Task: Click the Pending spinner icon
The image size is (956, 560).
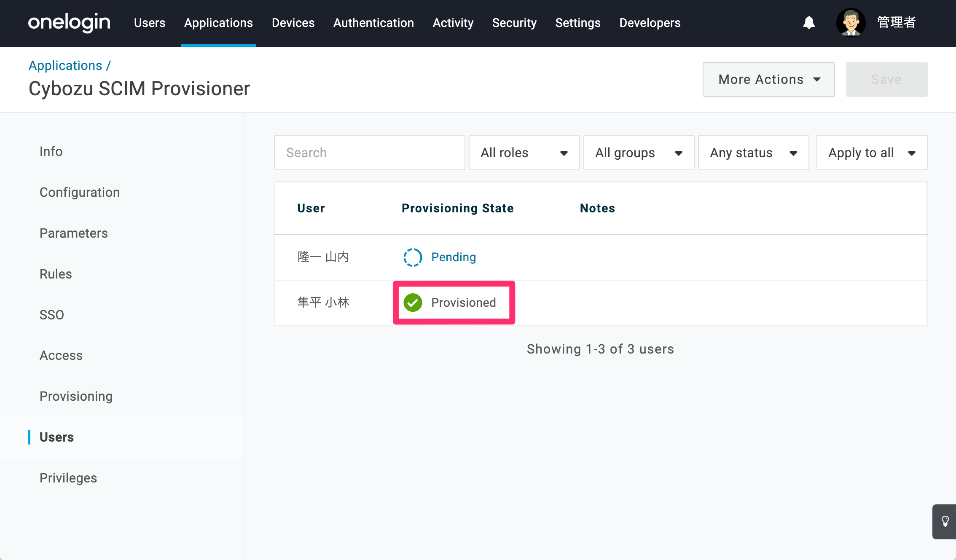Action: (x=413, y=257)
